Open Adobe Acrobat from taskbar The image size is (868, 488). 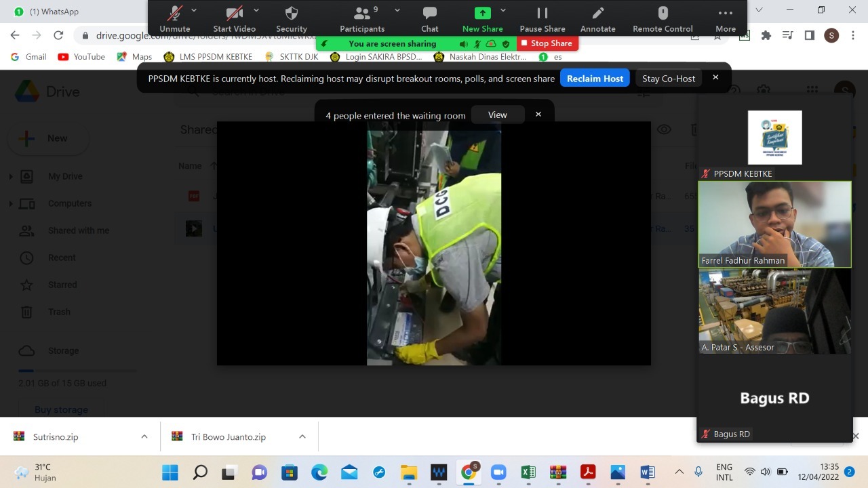(588, 472)
